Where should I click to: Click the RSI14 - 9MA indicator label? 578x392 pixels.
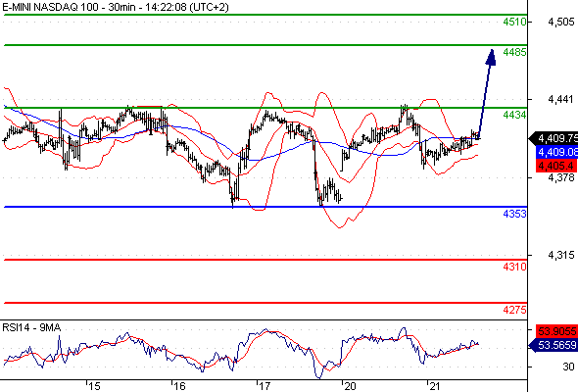coord(31,327)
